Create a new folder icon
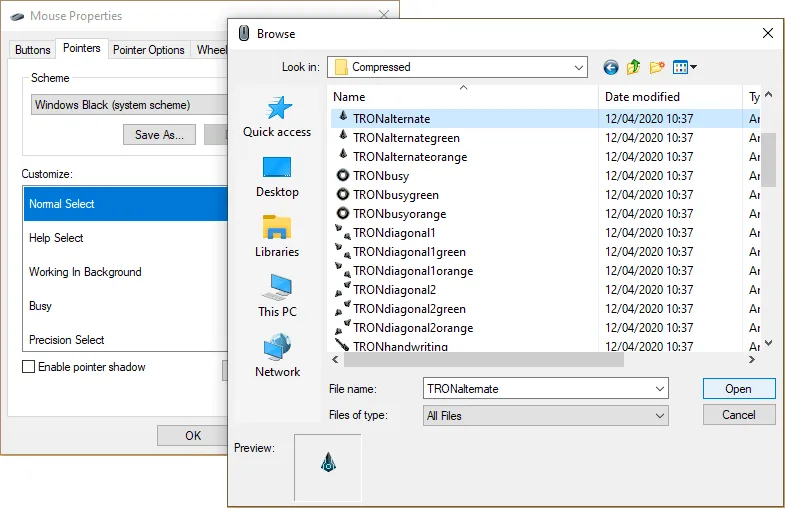 (657, 67)
